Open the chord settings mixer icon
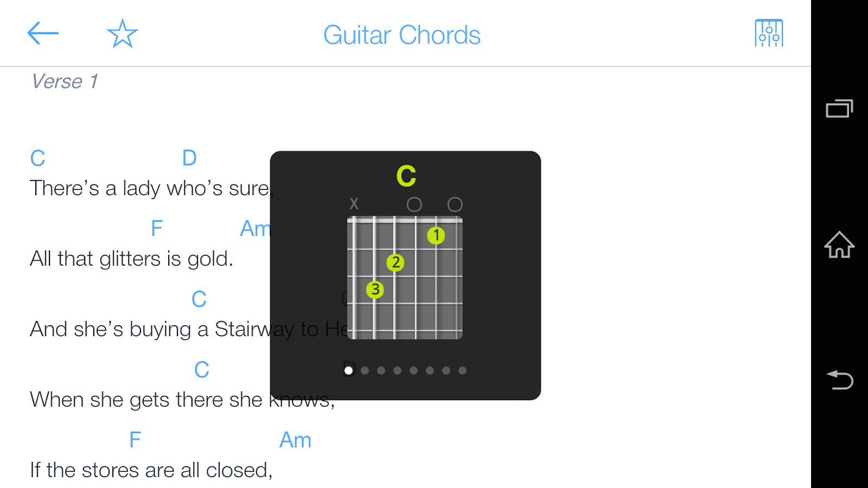The image size is (868, 488). pos(769,33)
